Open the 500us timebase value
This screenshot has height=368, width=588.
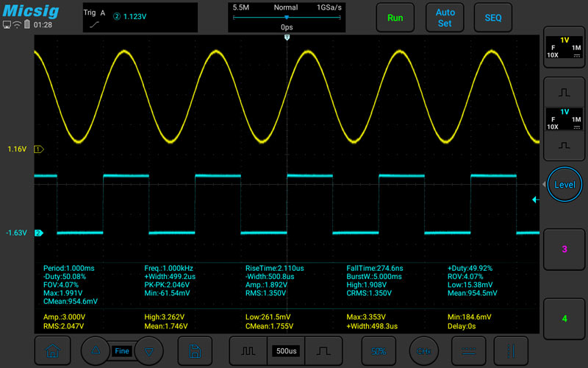[x=286, y=351]
